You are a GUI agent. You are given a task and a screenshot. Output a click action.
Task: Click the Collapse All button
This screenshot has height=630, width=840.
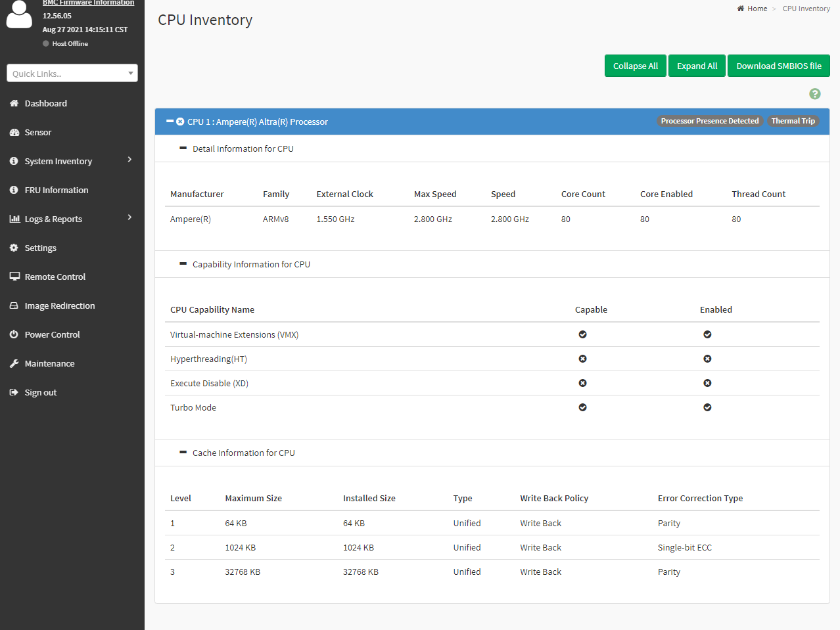tap(636, 66)
